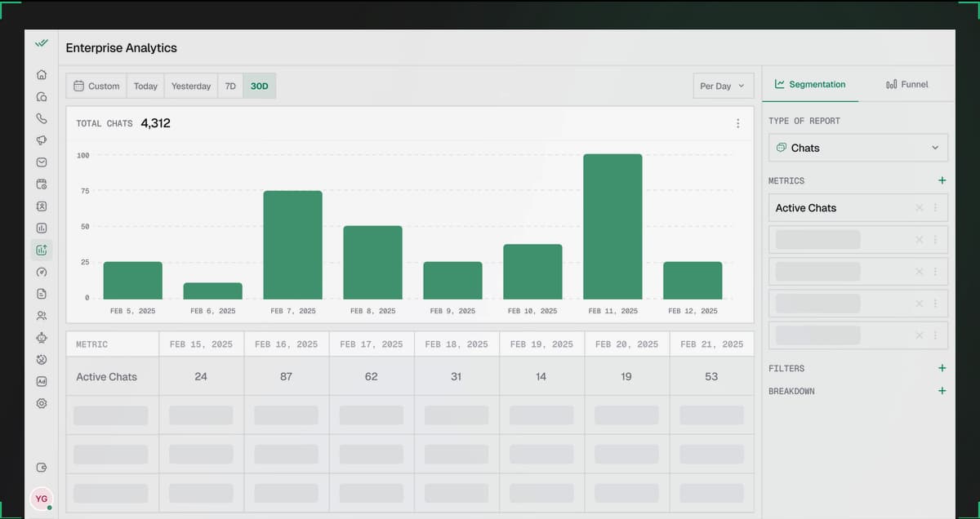Screen dimensions: 980x519
Task: Click the double-checkmark app logo
Action: pos(42,43)
